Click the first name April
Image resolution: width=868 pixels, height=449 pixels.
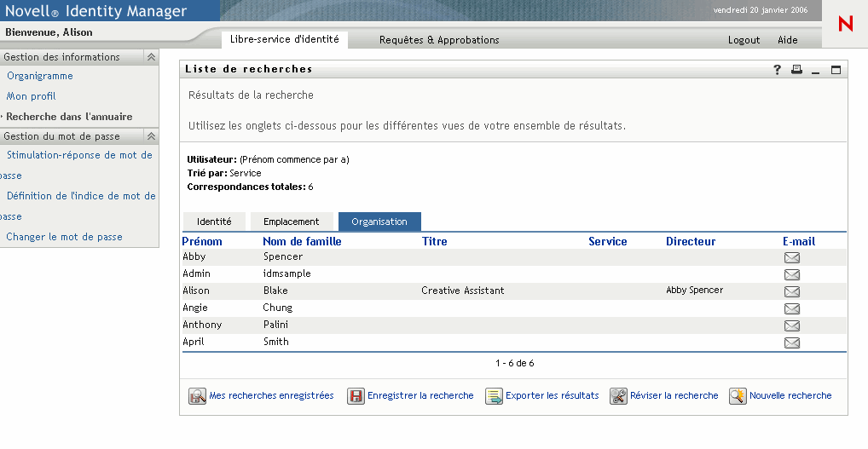click(194, 342)
